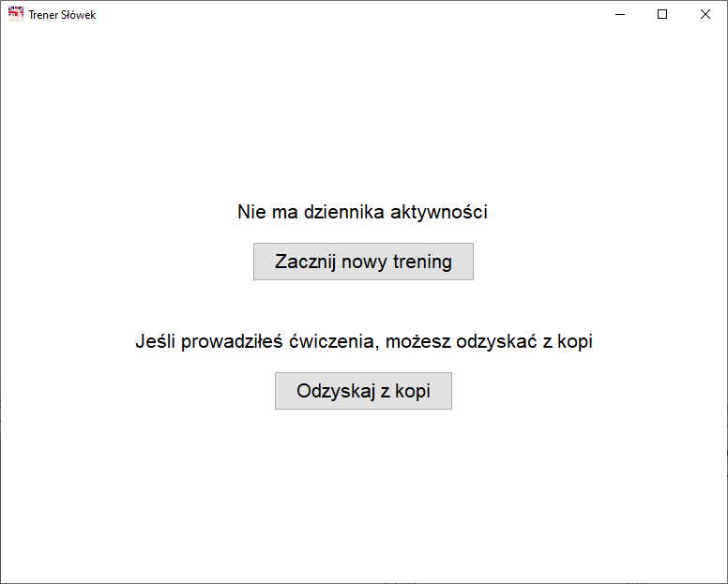Maximize the Trener Słówek window

[662, 14]
